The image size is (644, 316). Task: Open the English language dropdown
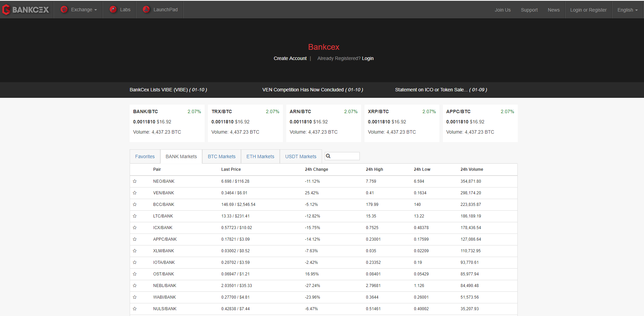627,10
